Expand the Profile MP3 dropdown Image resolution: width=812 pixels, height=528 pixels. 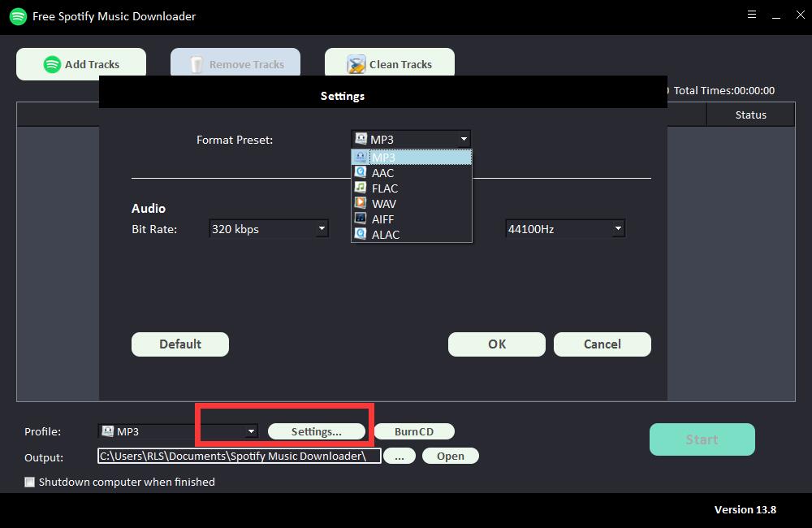[x=251, y=431]
